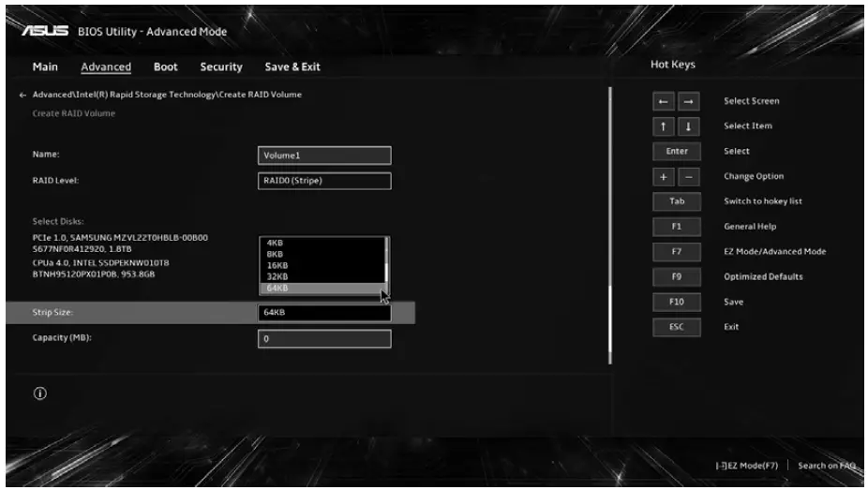
Task: Click the EZ Mode/Advanced Mode label
Action: [774, 252]
